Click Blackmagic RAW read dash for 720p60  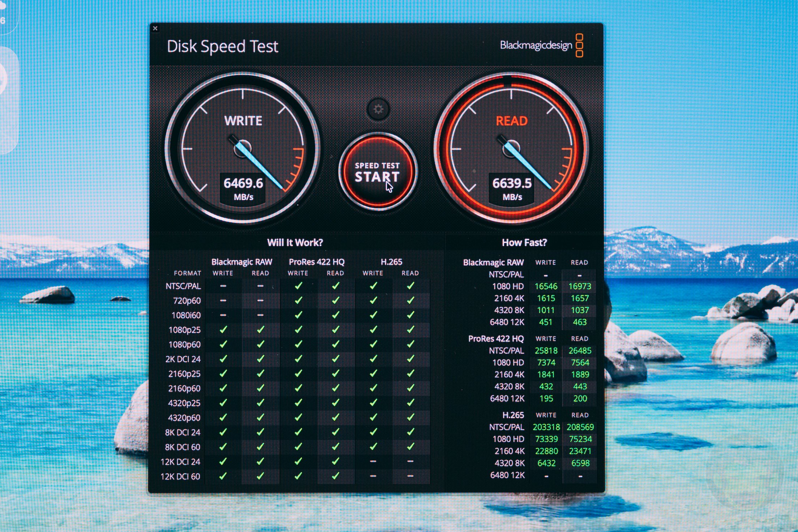click(x=260, y=300)
